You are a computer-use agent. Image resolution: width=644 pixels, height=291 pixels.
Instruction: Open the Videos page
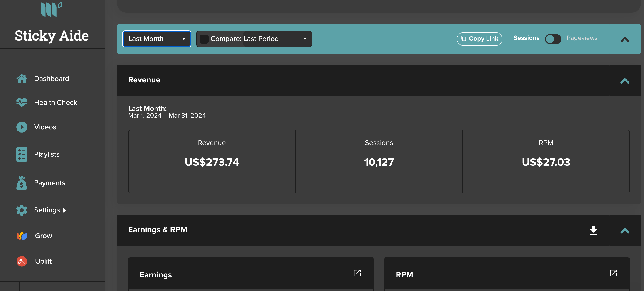click(45, 127)
